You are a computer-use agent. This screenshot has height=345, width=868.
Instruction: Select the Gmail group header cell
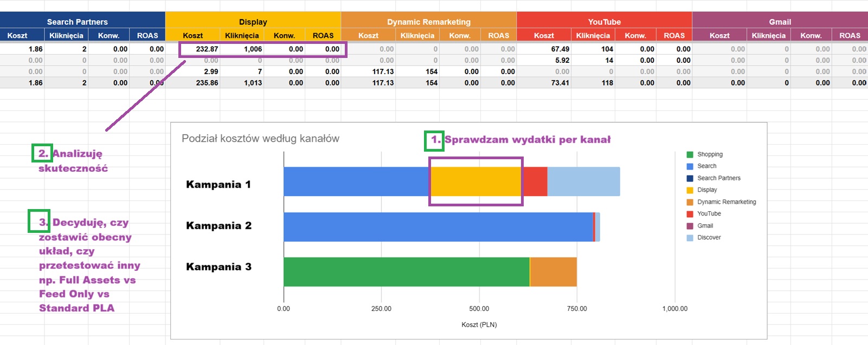pyautogui.click(x=780, y=22)
